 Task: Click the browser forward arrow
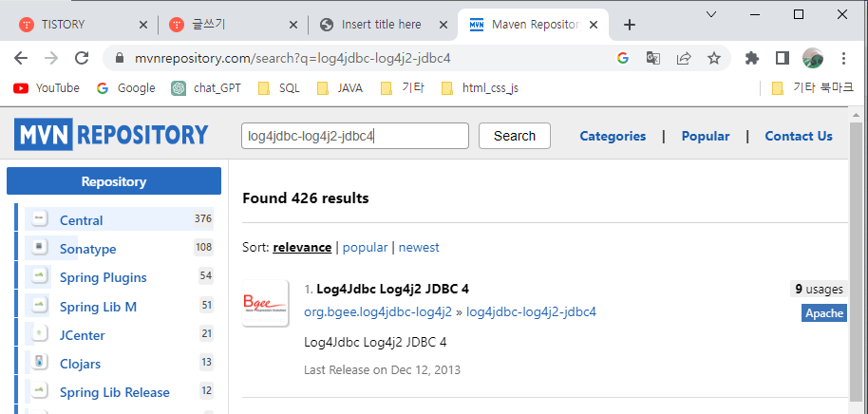(x=51, y=58)
